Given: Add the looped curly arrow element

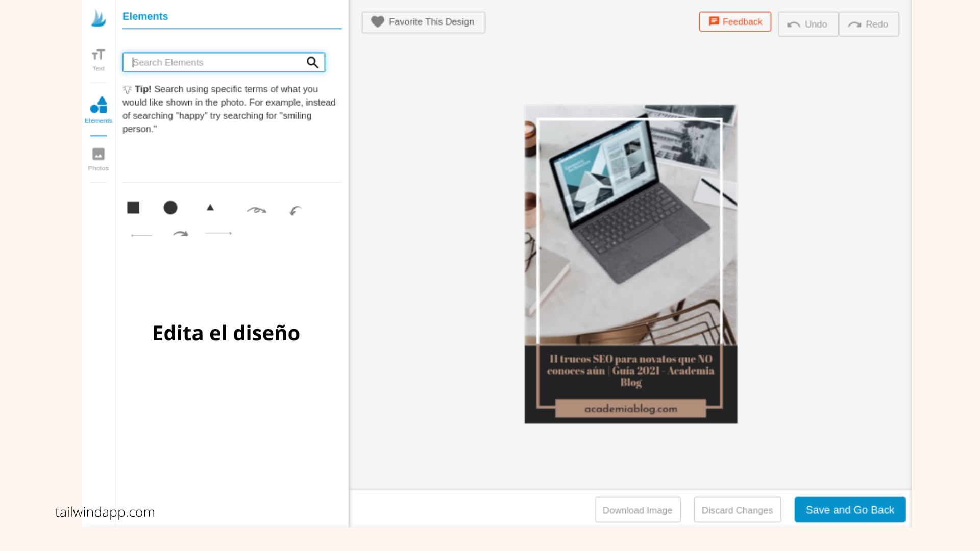Looking at the screenshot, I should pos(256,210).
